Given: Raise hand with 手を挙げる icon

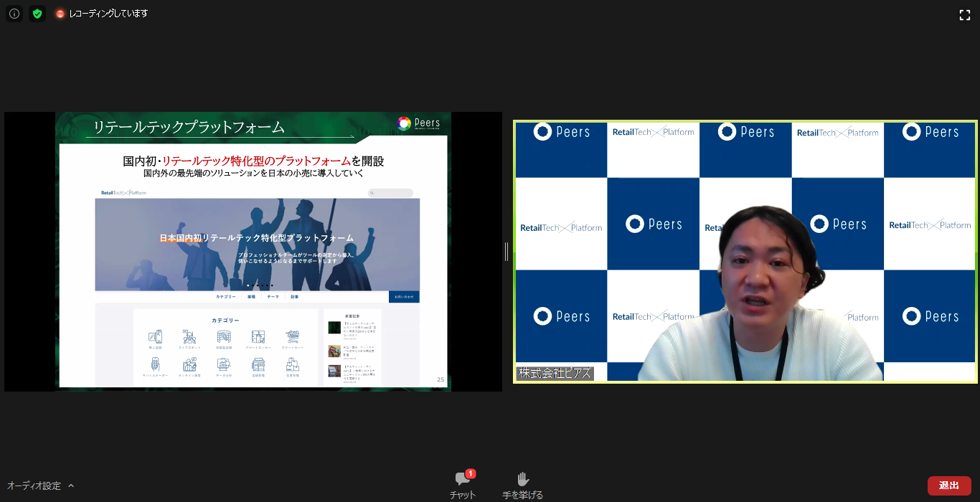Looking at the screenshot, I should pos(522,485).
